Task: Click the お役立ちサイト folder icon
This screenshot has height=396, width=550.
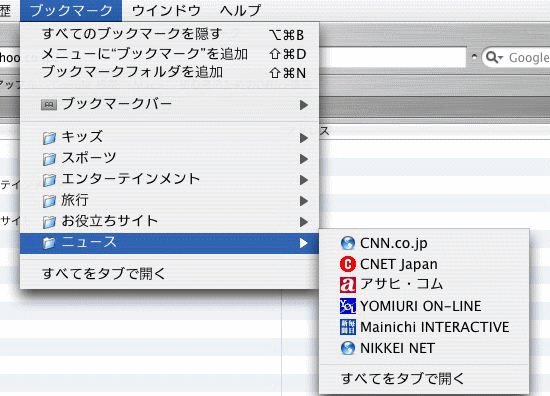Action: pos(49,222)
